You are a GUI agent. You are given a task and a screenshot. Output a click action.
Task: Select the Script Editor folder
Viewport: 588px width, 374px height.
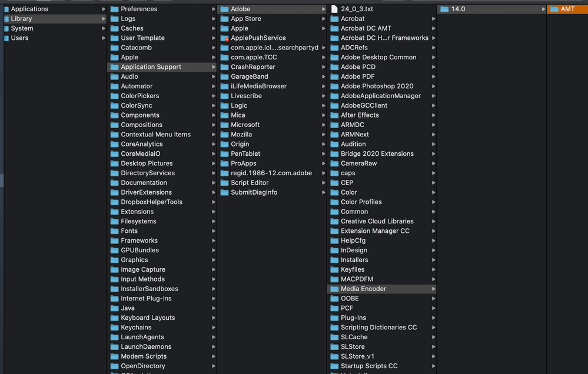point(273,183)
